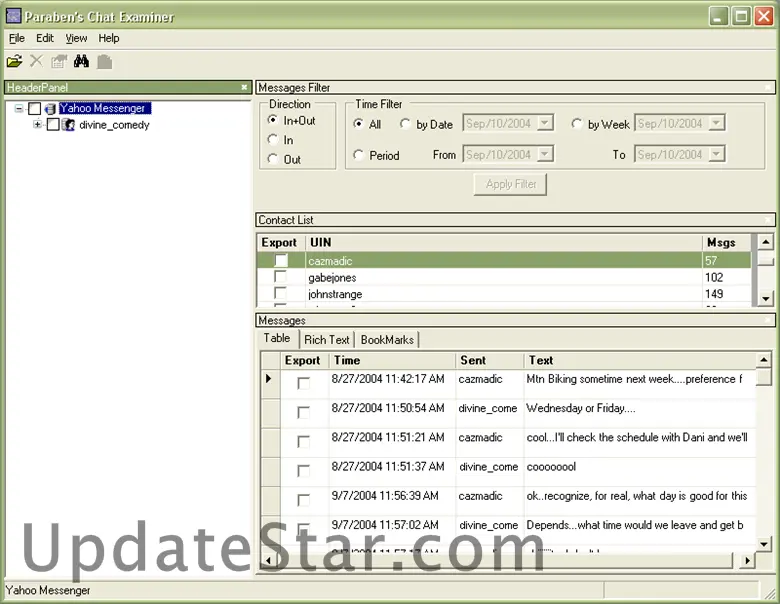This screenshot has height=604, width=780.
Task: Switch to the Table tab
Action: coord(277,338)
